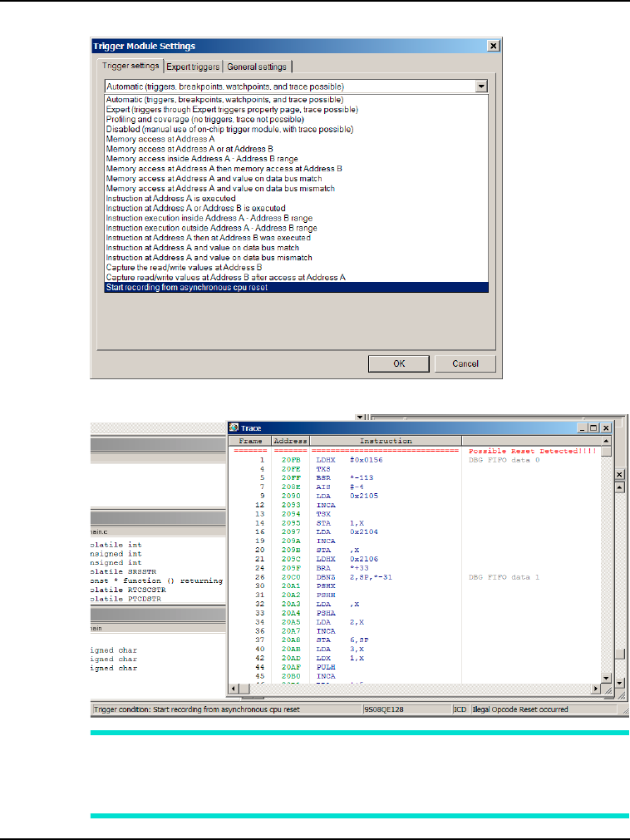Click DBG FIFO data 1 entry

pos(504,577)
